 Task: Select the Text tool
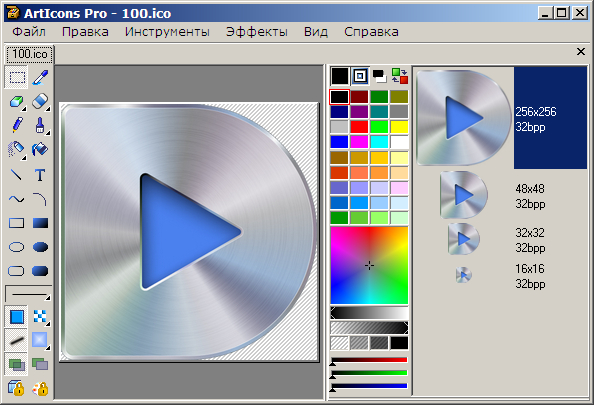[x=40, y=174]
